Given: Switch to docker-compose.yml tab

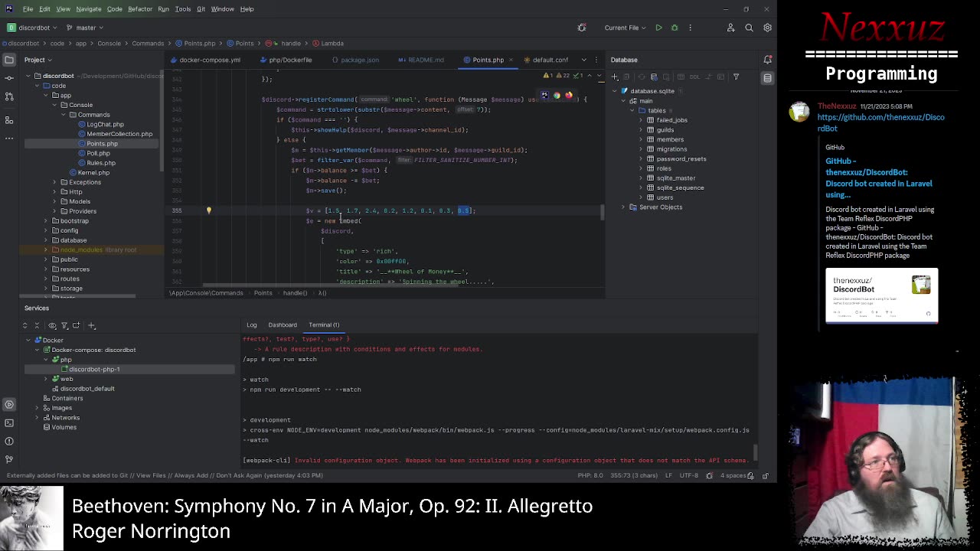Looking at the screenshot, I should tap(205, 60).
